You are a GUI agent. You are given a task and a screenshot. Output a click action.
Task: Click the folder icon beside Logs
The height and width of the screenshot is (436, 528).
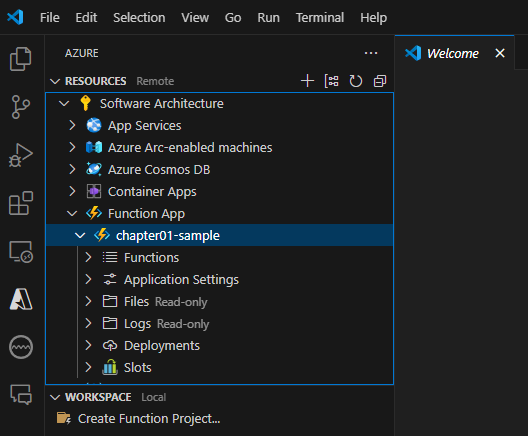pos(110,323)
